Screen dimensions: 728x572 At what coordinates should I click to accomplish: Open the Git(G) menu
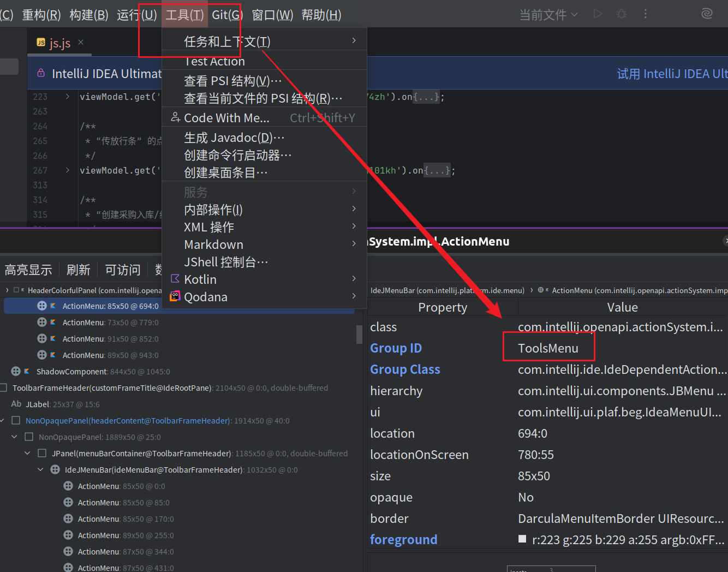227,15
